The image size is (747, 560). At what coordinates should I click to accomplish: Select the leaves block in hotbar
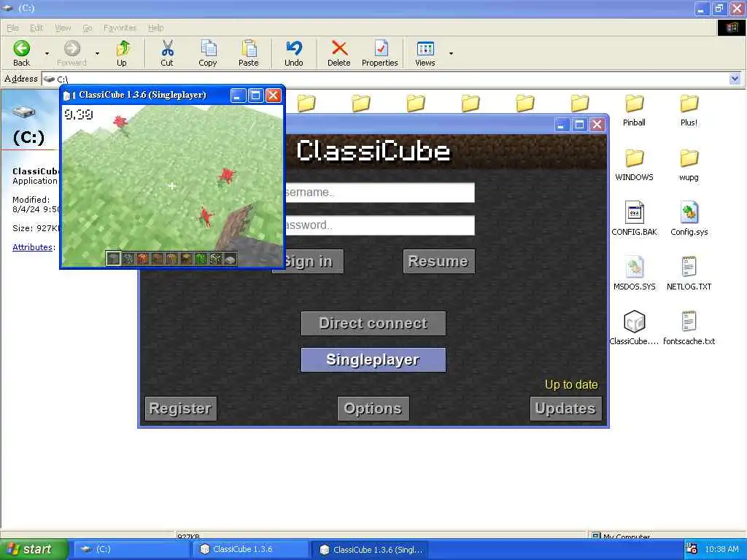coord(201,259)
